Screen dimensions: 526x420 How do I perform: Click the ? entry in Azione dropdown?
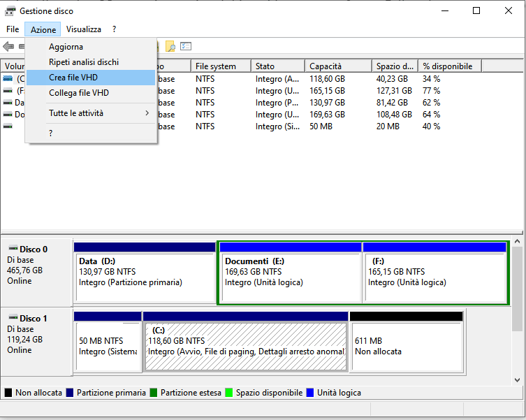coord(91,133)
